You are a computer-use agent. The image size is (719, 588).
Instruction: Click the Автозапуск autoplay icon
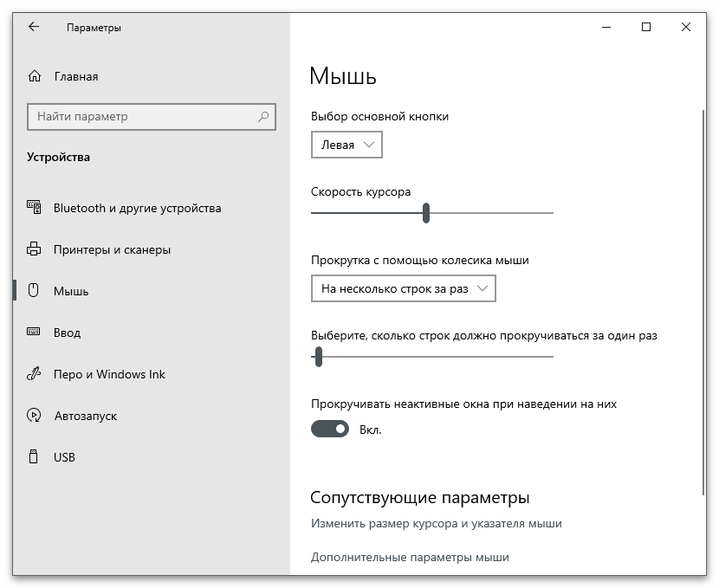(x=34, y=416)
